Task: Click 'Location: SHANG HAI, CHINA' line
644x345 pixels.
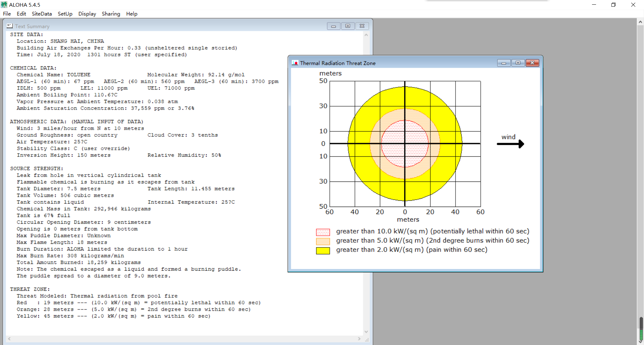Action: (x=60, y=41)
